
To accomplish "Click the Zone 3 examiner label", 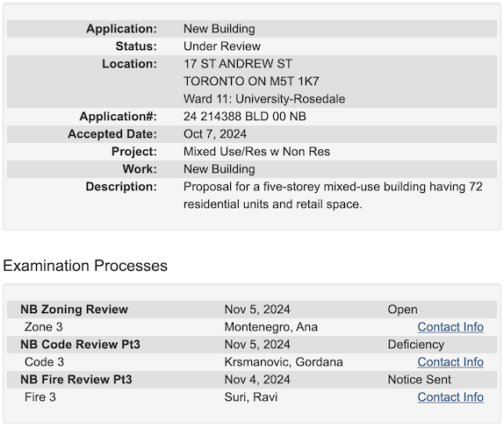I will click(43, 327).
